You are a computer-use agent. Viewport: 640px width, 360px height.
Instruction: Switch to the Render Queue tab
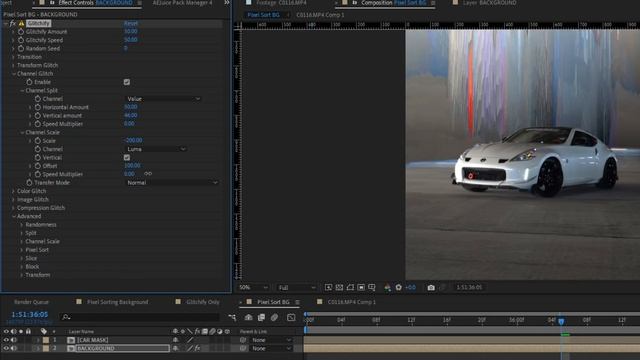pos(31,302)
